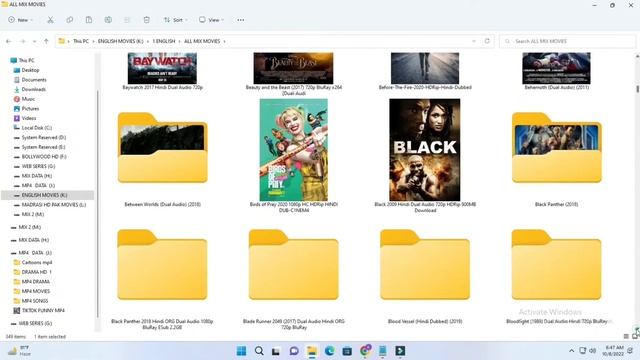Open Music in the navigation pane

click(x=28, y=99)
